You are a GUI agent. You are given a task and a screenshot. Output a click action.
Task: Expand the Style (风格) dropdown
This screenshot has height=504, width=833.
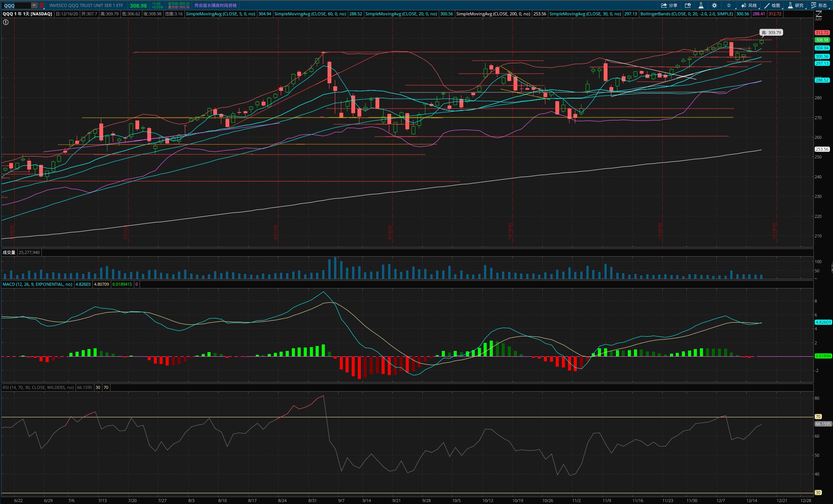pyautogui.click(x=749, y=5)
